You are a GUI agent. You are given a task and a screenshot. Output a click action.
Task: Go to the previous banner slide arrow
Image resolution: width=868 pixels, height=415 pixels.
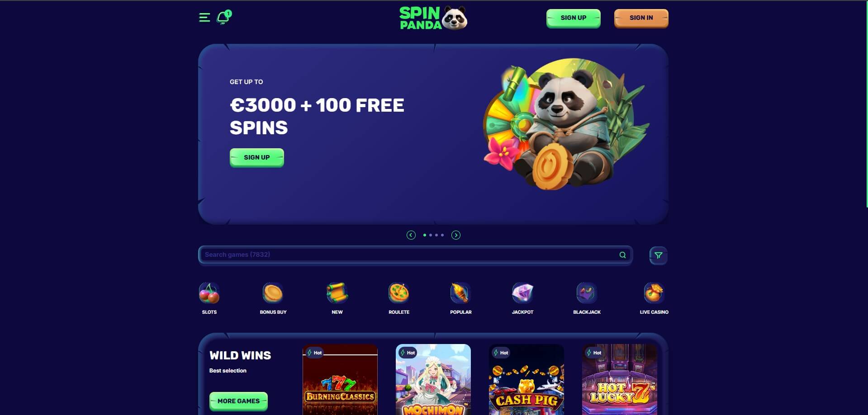(411, 235)
